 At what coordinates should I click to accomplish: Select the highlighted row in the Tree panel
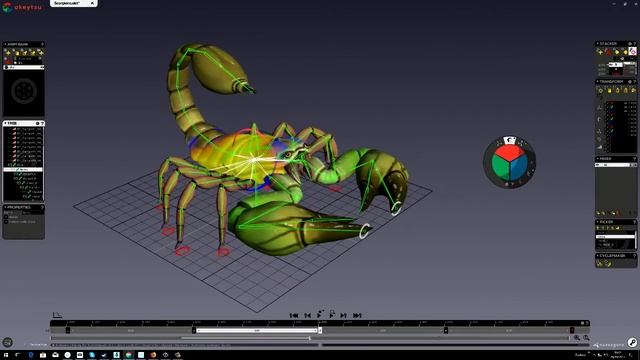point(23,169)
